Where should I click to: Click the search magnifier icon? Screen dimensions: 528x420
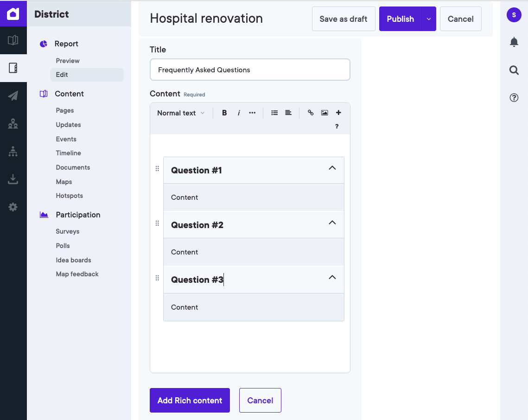(514, 70)
